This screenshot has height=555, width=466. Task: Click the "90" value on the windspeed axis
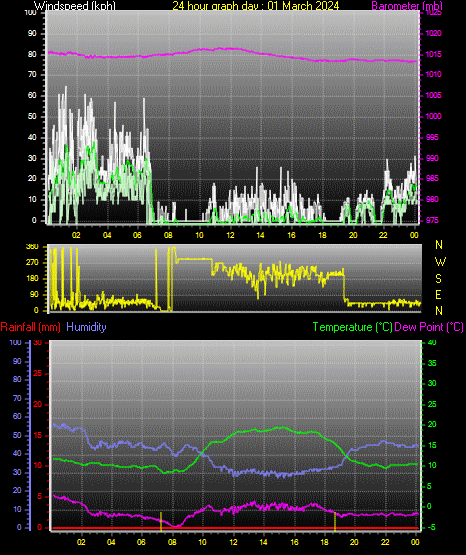(x=32, y=33)
